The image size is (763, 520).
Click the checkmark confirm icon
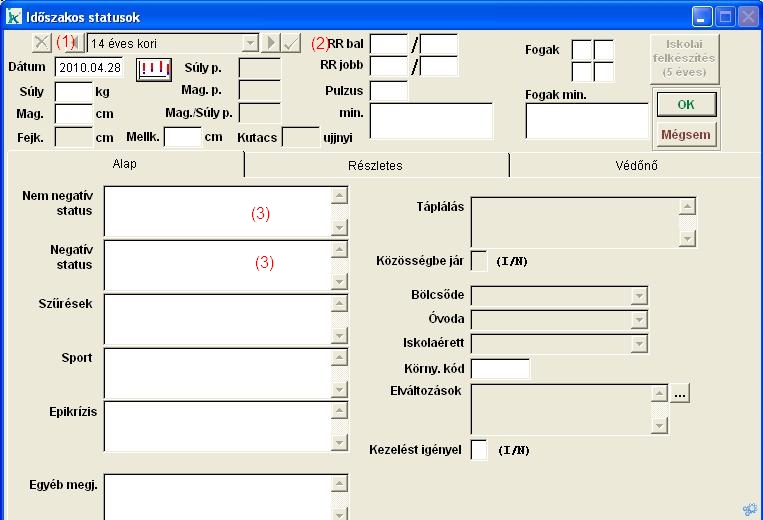(290, 43)
